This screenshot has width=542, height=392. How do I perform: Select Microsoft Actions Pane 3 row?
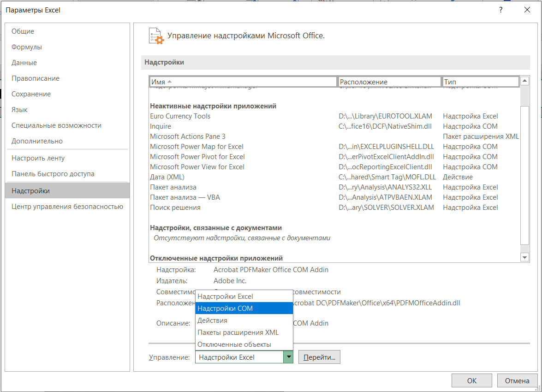334,136
